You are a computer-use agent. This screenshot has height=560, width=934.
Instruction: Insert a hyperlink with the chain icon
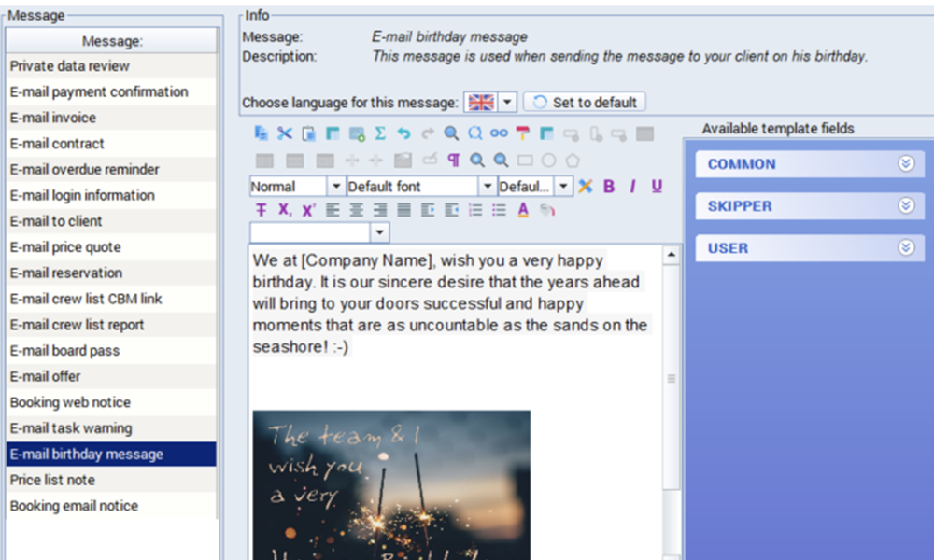499,133
